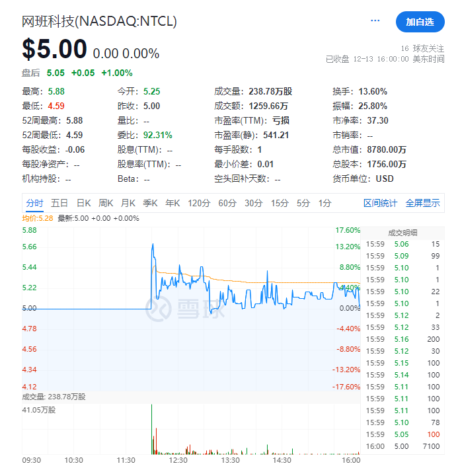Click the 均价:5.28 average price label
The image size is (460, 476).
(x=38, y=218)
